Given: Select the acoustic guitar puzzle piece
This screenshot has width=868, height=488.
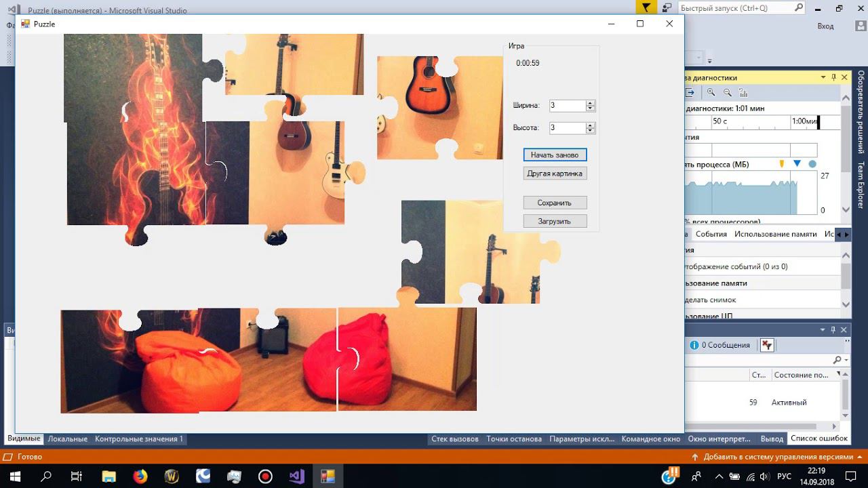Looking at the screenshot, I should coord(441,107).
